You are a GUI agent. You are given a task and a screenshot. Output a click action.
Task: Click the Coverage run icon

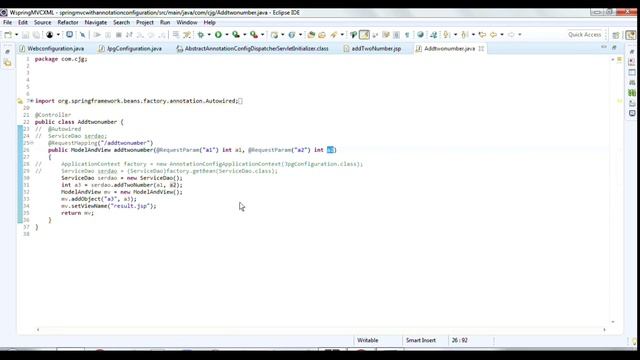236,35
